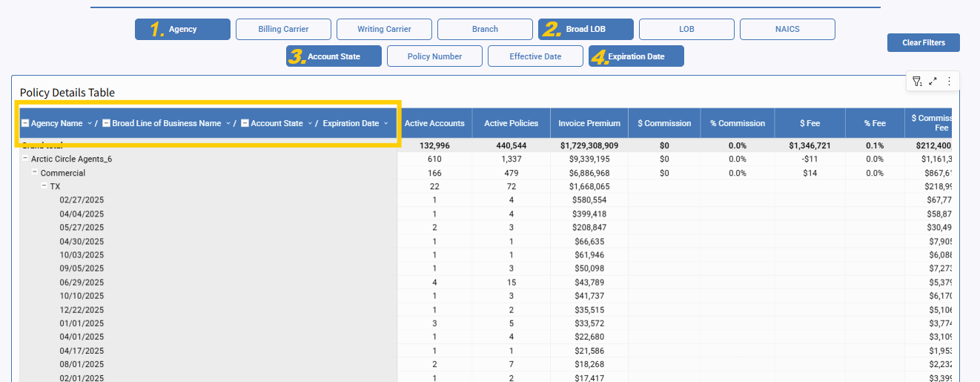Collapse the Arctic Circle Agents_6 row
The height and width of the screenshot is (382, 980).
(25, 159)
